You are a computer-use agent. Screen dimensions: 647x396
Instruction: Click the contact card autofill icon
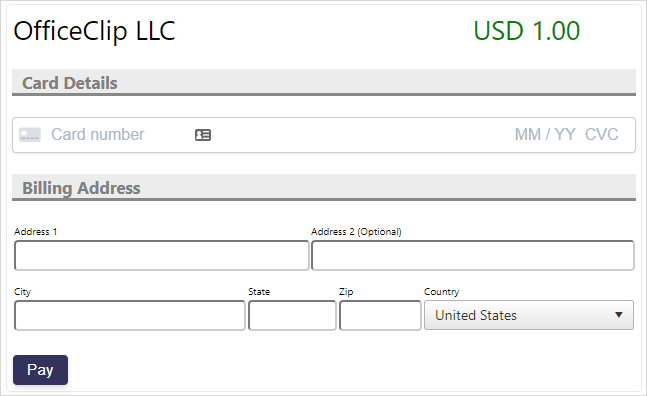tap(203, 135)
